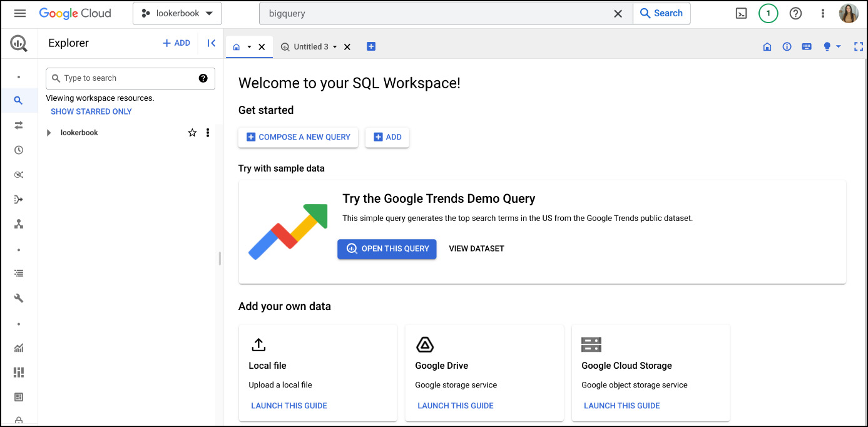Viewport: 868px width, 427px height.
Task: Click the Local file upload icon
Action: click(258, 344)
